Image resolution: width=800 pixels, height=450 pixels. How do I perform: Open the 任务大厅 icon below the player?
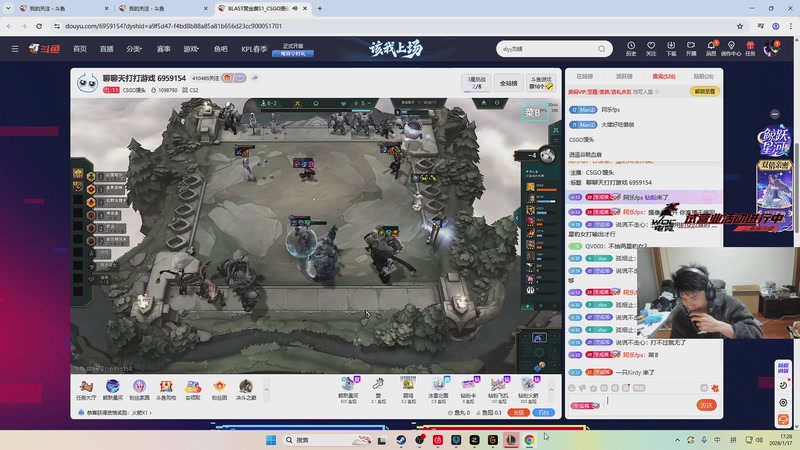86,390
